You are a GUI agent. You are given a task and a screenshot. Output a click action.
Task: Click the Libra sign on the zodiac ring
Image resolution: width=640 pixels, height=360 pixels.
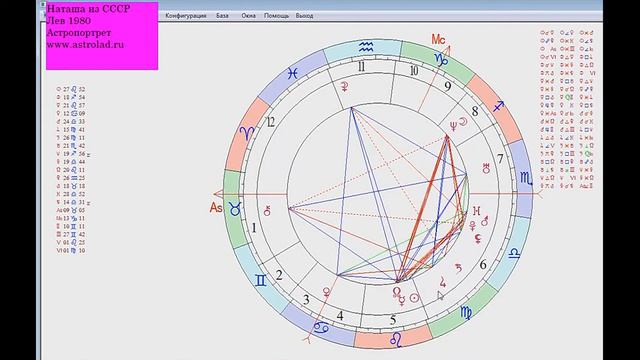pos(514,254)
